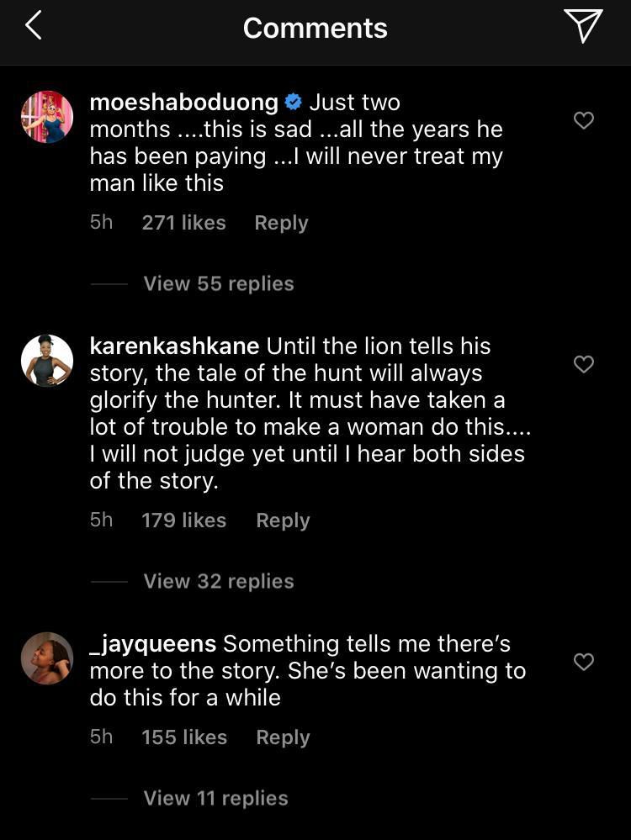The image size is (631, 840).
Task: Open the share paper-plane icon
Action: [582, 26]
